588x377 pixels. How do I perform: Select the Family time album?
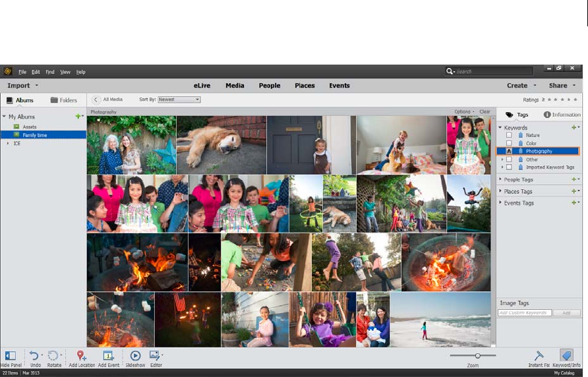coord(44,134)
